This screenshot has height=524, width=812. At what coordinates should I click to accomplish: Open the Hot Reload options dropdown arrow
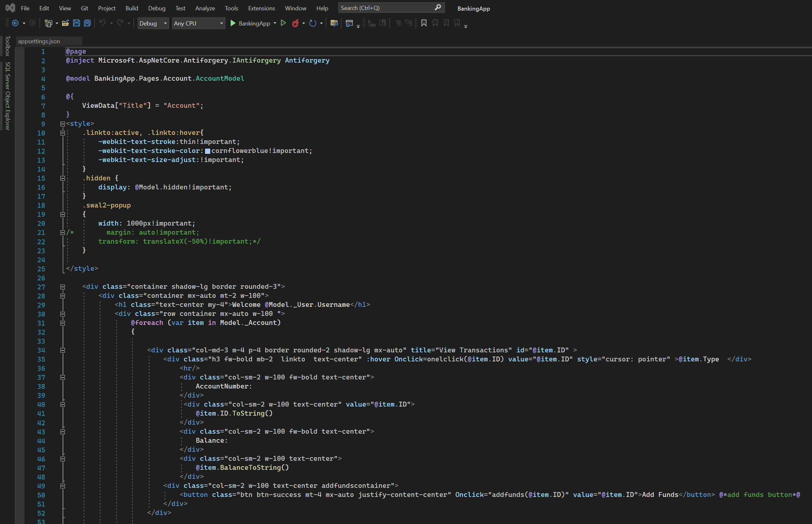(303, 23)
